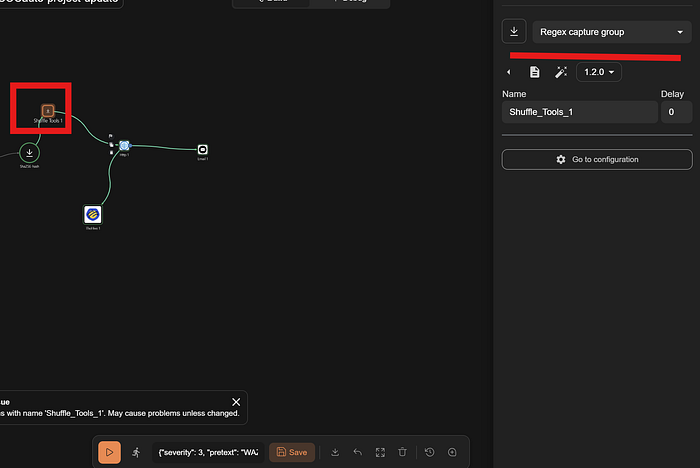This screenshot has width=700, height=468.
Task: Select the TheHive 1 node
Action: click(x=93, y=215)
